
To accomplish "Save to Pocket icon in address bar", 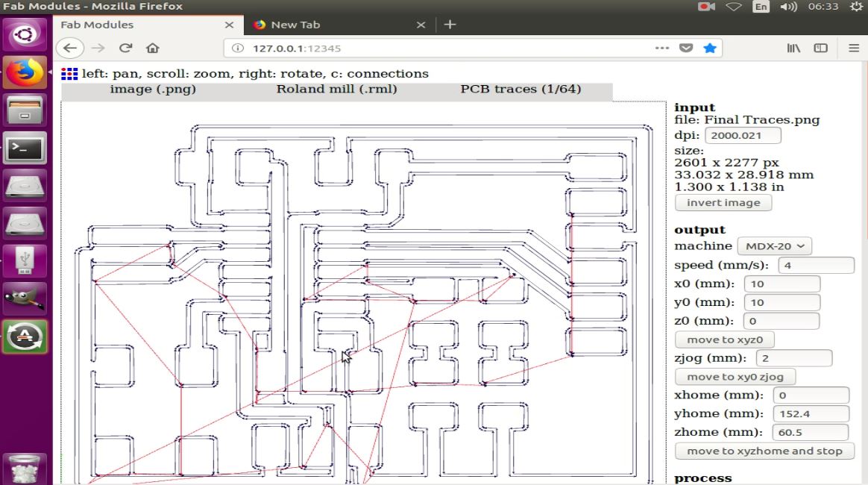I will click(686, 48).
